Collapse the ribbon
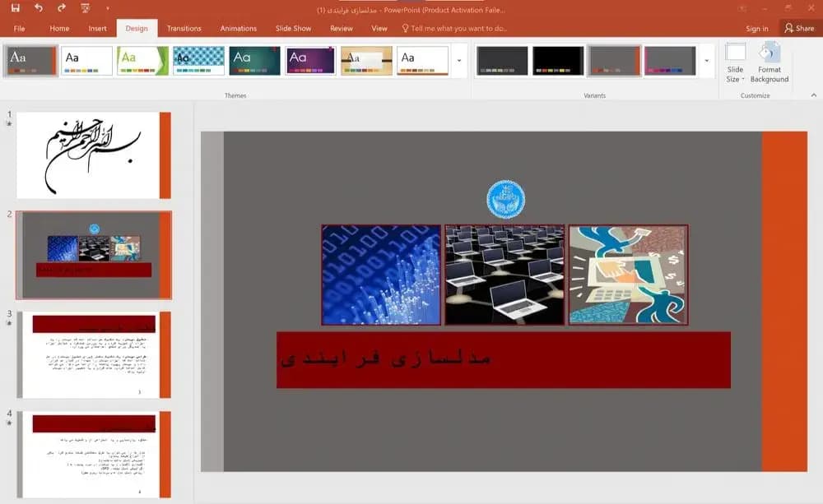Viewport: 823px width, 504px height. 814,95
